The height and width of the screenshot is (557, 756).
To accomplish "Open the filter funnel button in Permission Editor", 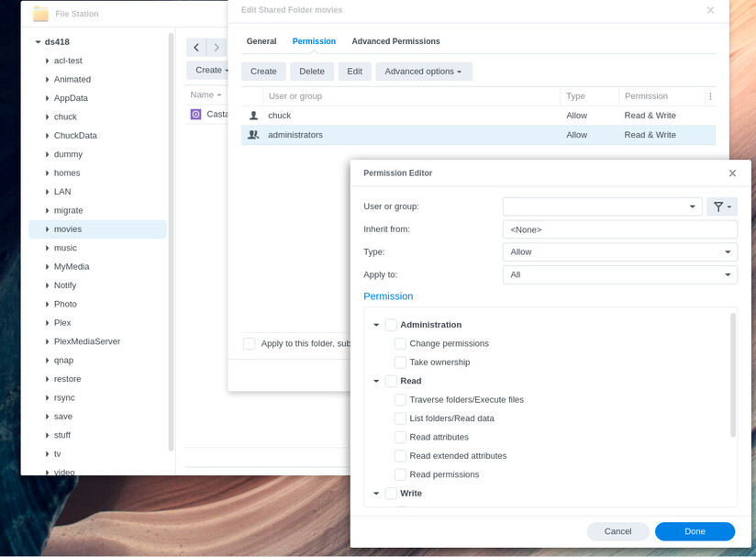I will tap(722, 206).
